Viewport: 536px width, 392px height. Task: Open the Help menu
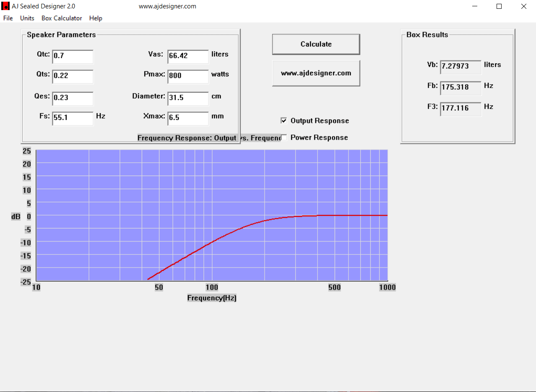pyautogui.click(x=96, y=18)
